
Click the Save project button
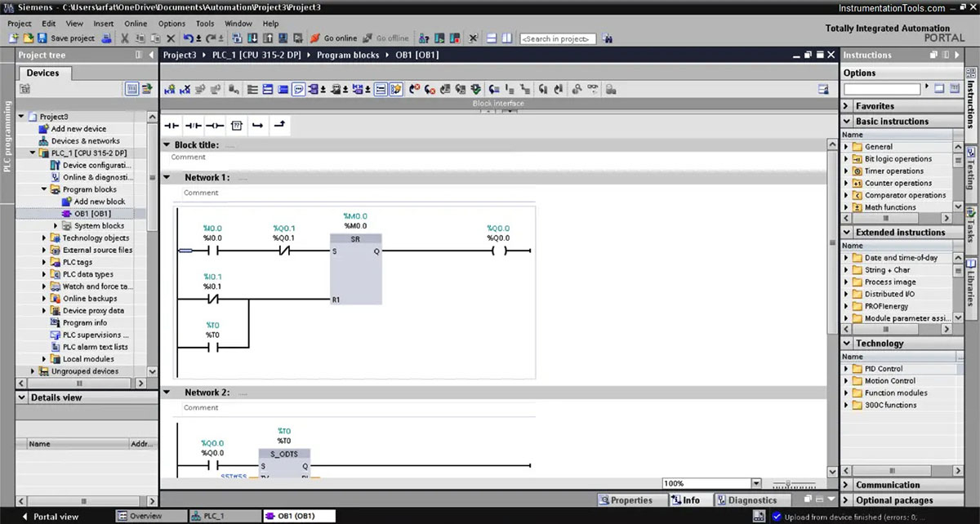pyautogui.click(x=65, y=38)
